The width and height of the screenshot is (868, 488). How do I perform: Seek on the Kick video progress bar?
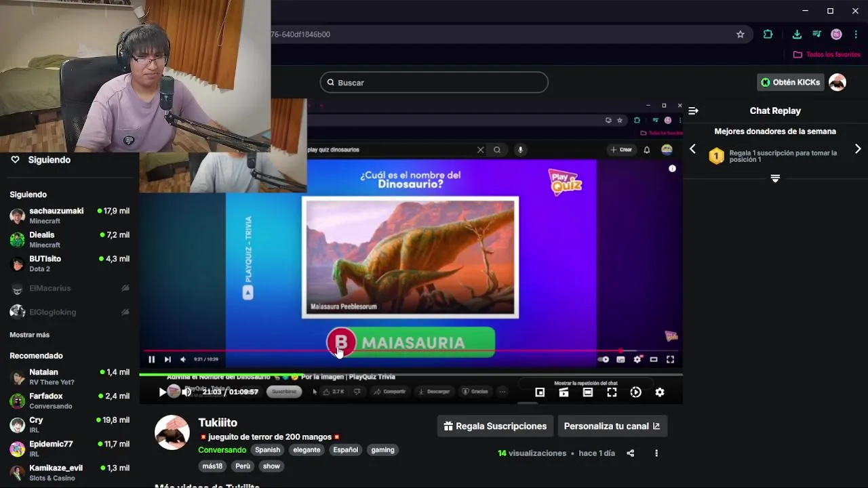coord(411,374)
